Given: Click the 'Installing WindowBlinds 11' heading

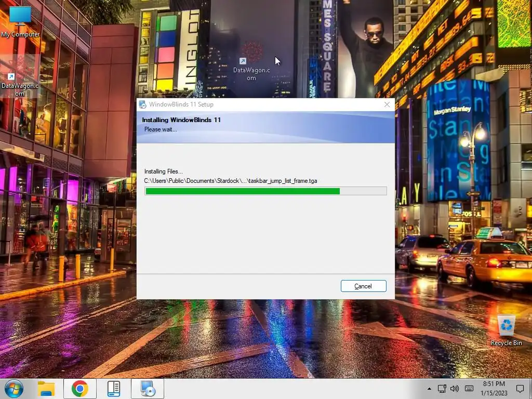Looking at the screenshot, I should 181,120.
